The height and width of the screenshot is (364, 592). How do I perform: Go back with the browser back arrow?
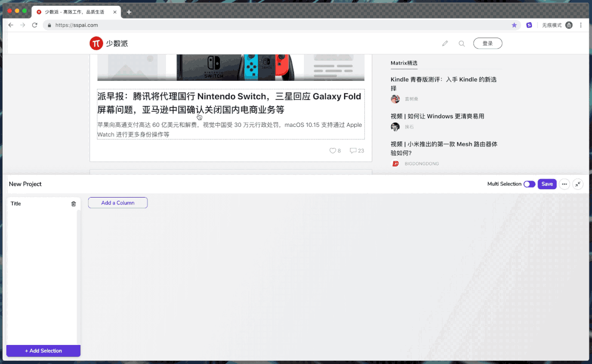point(11,25)
